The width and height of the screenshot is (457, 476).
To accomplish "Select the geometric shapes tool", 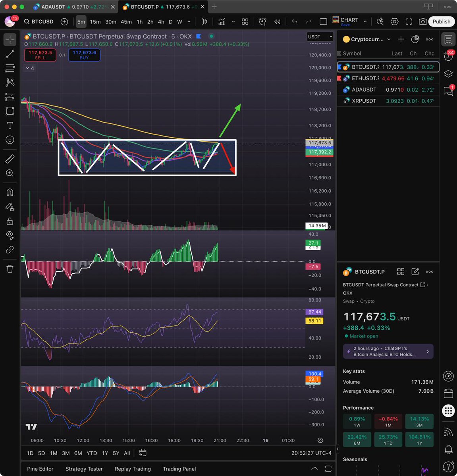I will [x=10, y=111].
